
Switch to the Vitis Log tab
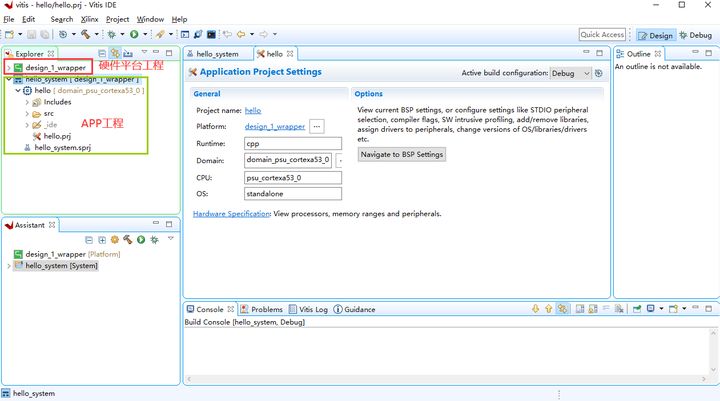(x=309, y=309)
